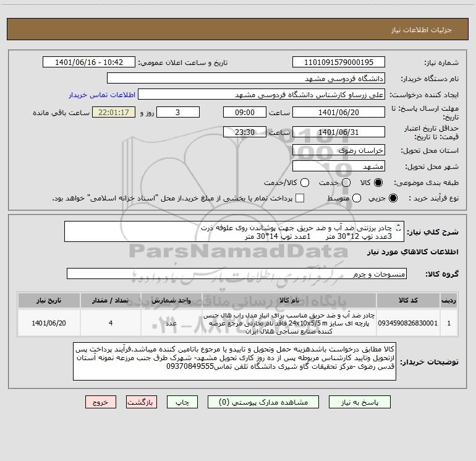Click the بازگشت back button
Viewport: 476px width, 461px height.
tap(142, 402)
